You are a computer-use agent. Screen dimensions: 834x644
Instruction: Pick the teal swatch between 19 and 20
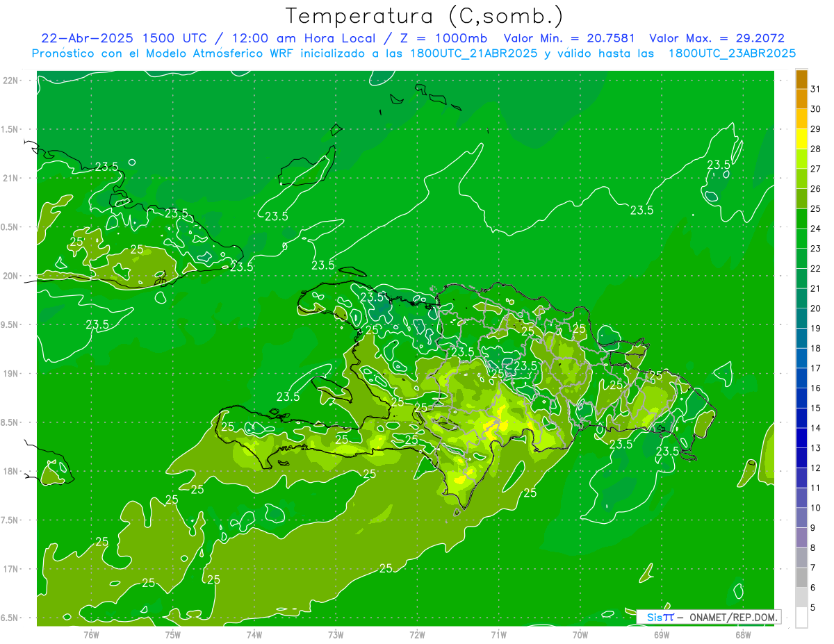click(x=801, y=318)
